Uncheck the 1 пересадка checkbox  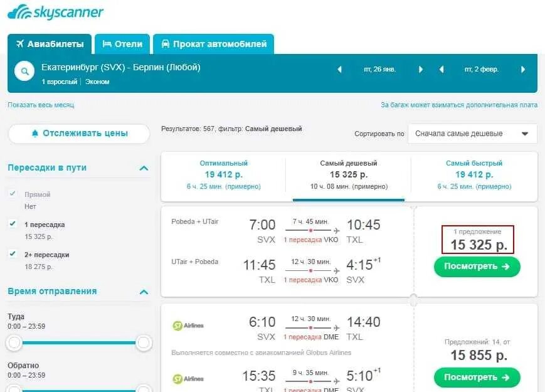[x=13, y=223]
